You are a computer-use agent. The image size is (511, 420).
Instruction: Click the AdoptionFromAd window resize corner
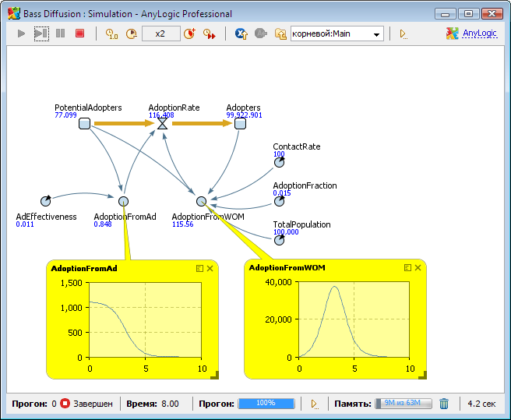(x=214, y=376)
